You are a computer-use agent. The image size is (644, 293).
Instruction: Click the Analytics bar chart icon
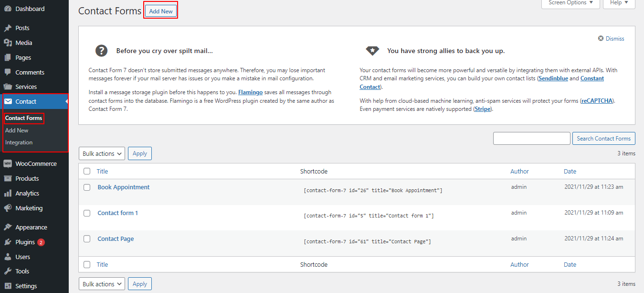point(8,193)
